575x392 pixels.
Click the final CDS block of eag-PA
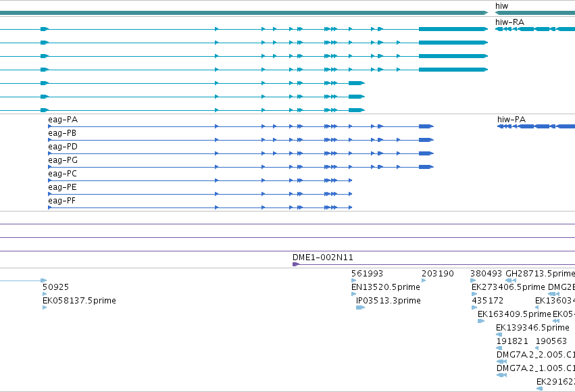tap(426, 126)
